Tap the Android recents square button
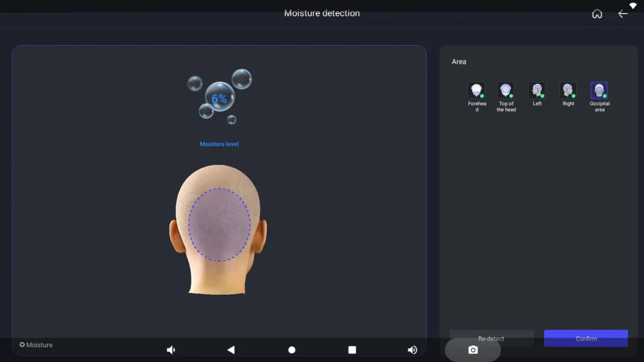644x362 pixels. [x=352, y=349]
